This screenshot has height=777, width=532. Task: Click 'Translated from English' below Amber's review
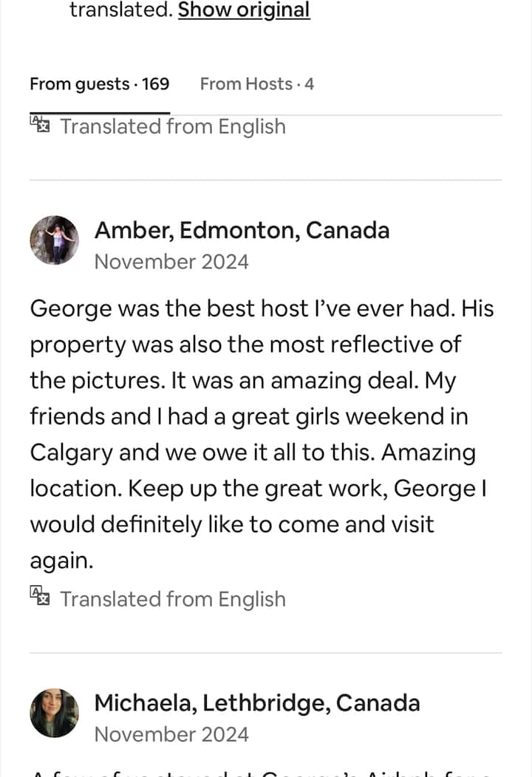tap(172, 599)
